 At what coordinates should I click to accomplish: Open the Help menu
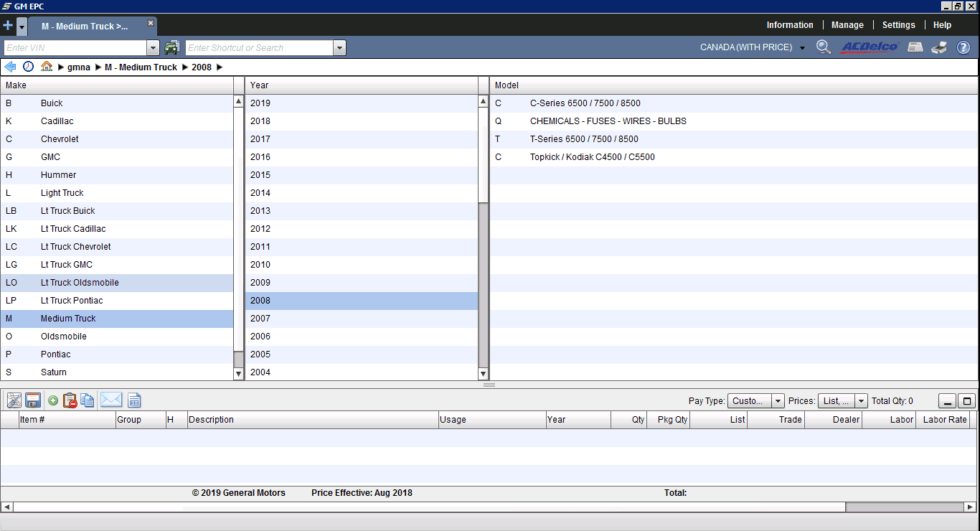click(x=942, y=25)
